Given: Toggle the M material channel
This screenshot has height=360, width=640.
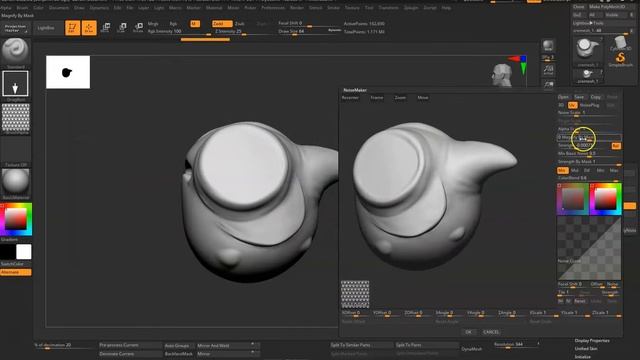Looking at the screenshot, I should click(195, 24).
